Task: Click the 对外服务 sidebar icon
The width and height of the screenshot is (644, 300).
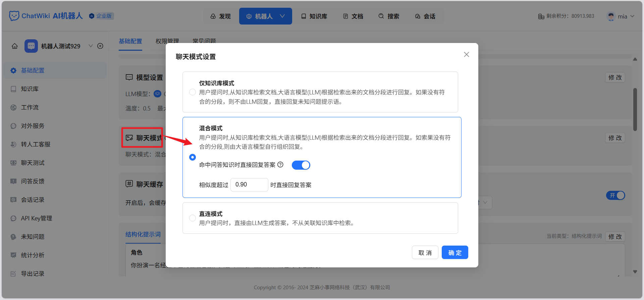Action: tap(13, 126)
